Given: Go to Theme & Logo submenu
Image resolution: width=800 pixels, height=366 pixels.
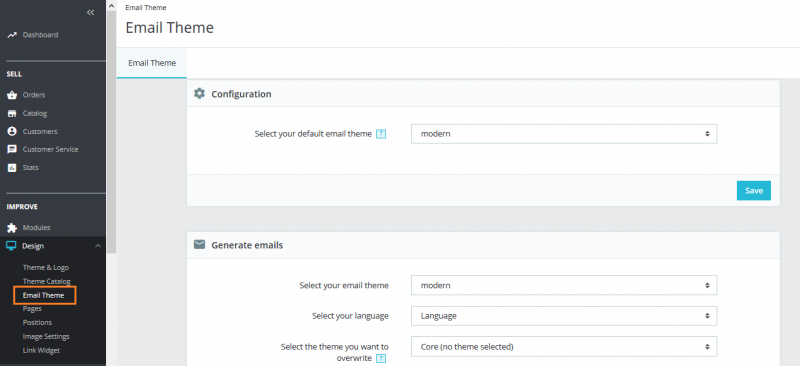Looking at the screenshot, I should (x=45, y=267).
